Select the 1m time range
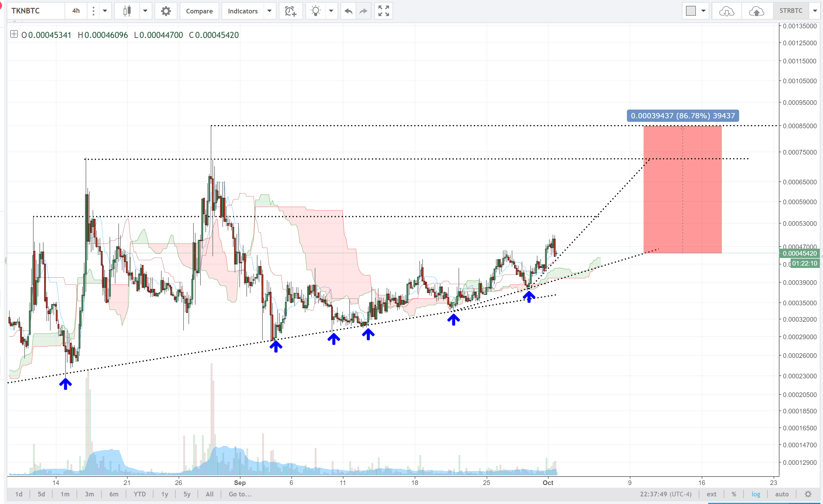 65,494
